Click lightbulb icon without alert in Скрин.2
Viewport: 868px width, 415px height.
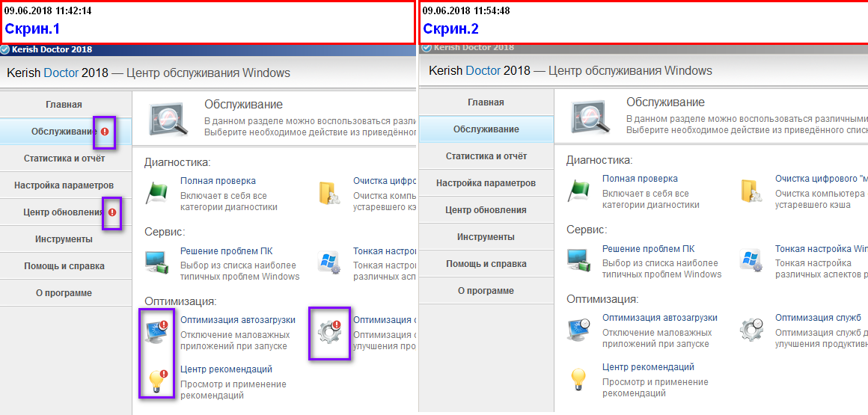tap(578, 379)
